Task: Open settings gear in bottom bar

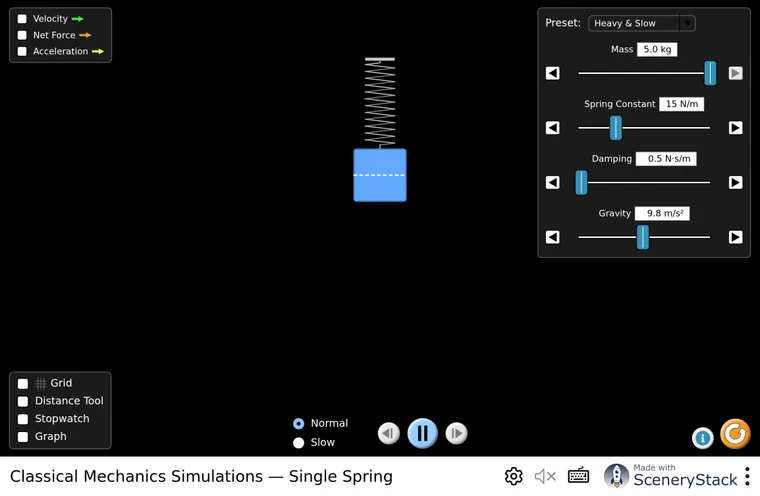Action: (x=514, y=476)
